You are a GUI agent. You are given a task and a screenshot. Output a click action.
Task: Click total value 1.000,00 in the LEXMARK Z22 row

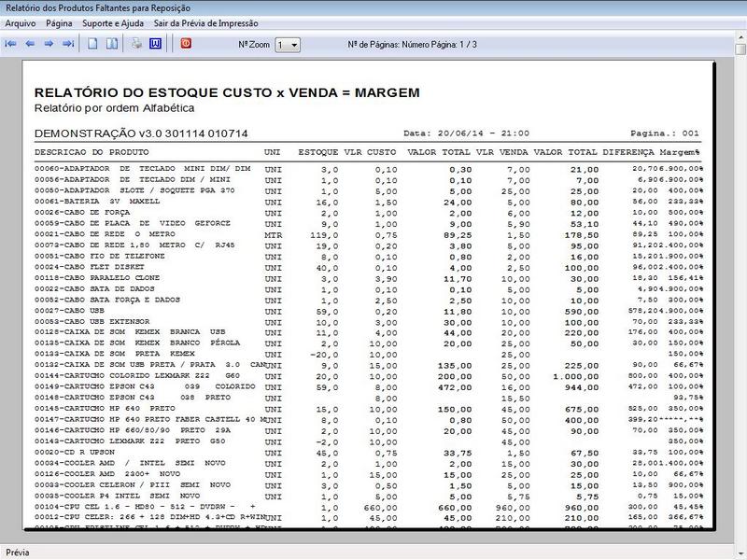pos(575,377)
